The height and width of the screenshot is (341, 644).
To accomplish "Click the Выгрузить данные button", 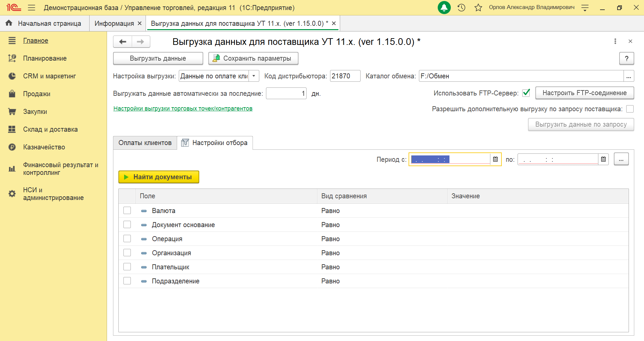I will tap(158, 58).
